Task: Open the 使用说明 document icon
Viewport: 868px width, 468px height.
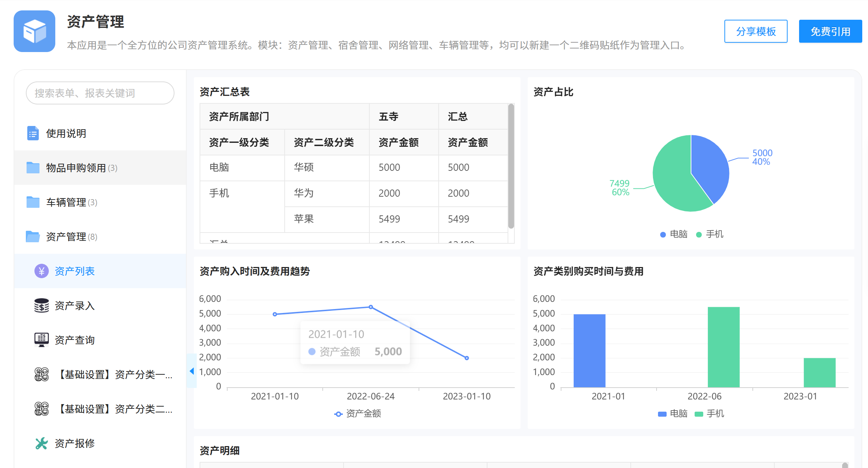Action: click(33, 133)
